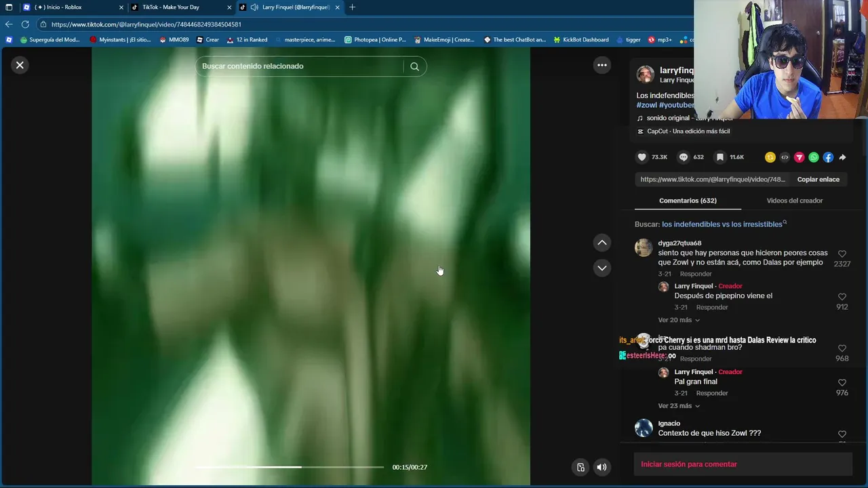Viewport: 868px width, 488px height.
Task: Open the MakeEmoji bookmark
Action: click(444, 40)
